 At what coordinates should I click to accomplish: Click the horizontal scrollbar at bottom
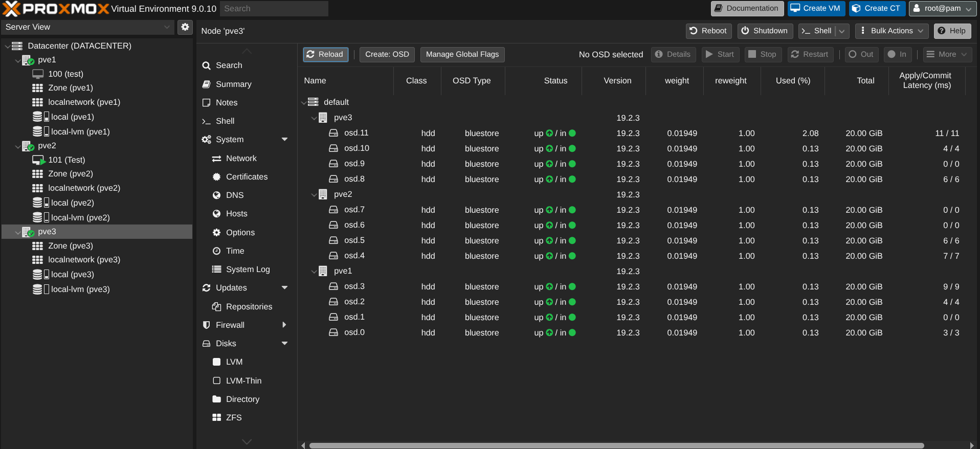pos(616,445)
